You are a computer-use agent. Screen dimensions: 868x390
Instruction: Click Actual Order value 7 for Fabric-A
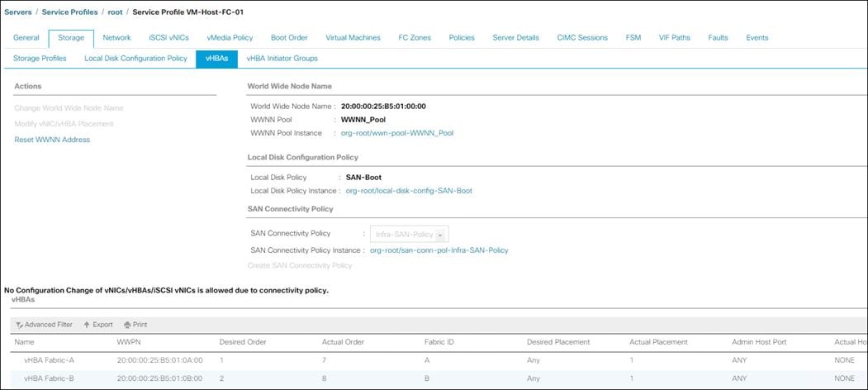(324, 360)
